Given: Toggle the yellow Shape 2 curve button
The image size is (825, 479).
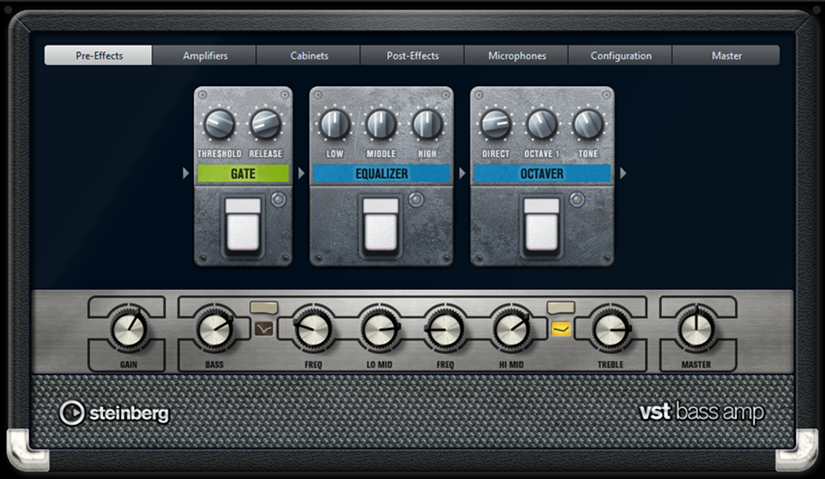Looking at the screenshot, I should [x=561, y=330].
